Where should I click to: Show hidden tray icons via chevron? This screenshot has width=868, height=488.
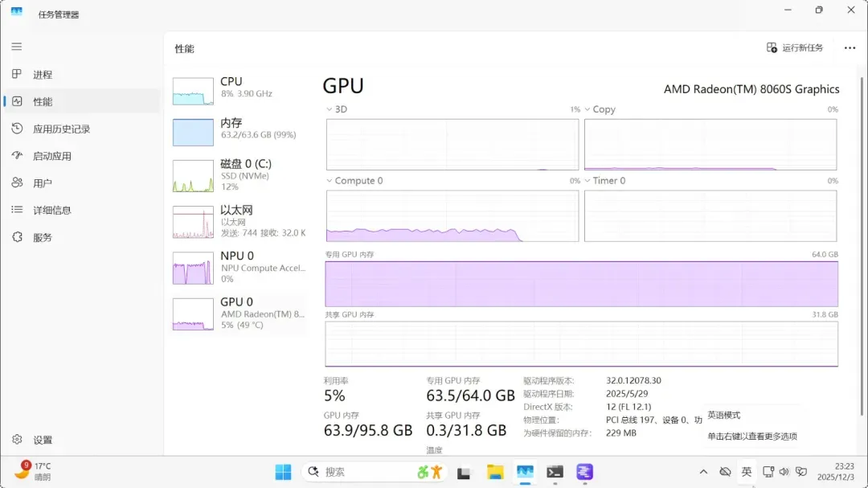(703, 472)
